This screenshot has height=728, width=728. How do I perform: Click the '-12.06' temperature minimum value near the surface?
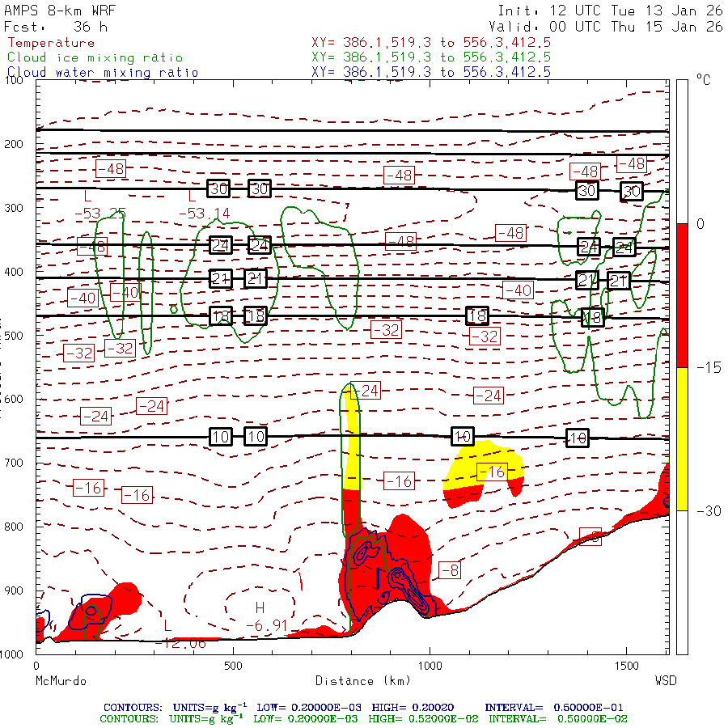(180, 644)
